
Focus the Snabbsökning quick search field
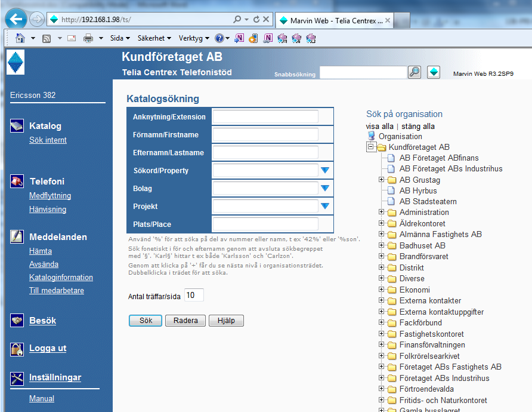click(363, 72)
